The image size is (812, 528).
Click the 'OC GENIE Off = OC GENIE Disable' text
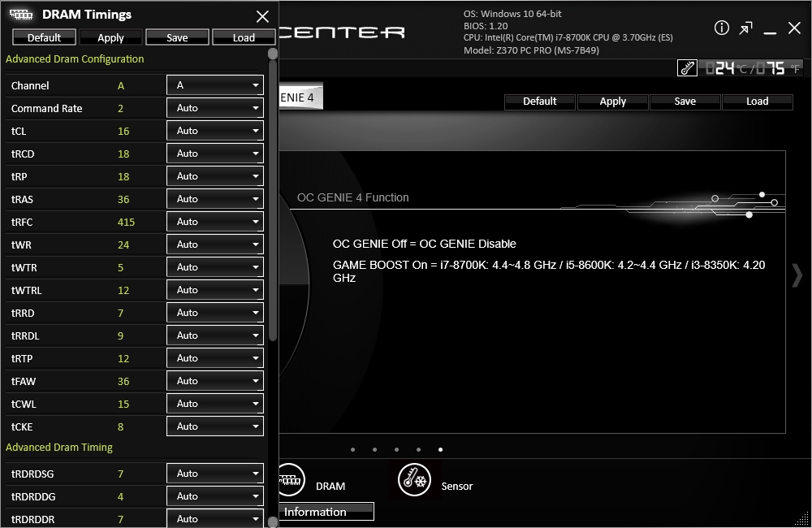[424, 244]
